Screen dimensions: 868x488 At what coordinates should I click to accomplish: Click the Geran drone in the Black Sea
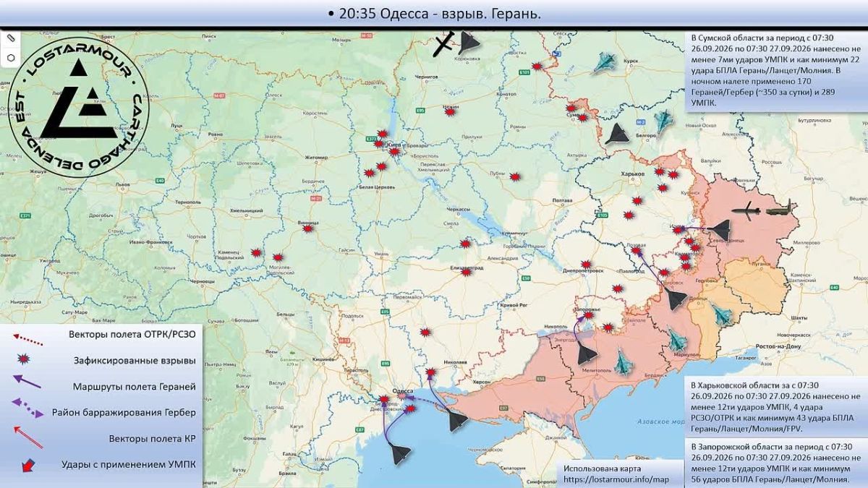[x=399, y=454]
